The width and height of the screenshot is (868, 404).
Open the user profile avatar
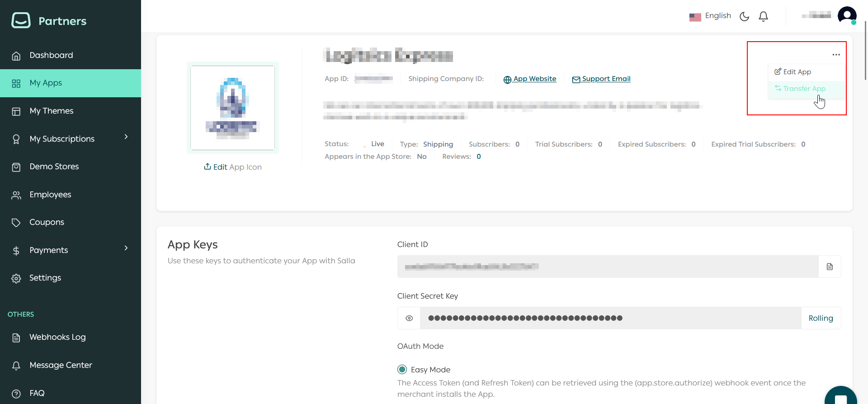(x=847, y=16)
